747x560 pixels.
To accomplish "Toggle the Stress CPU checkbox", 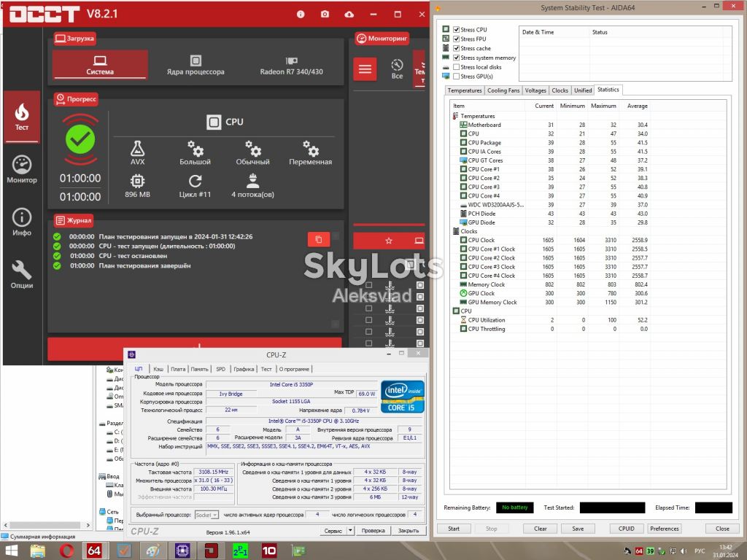I will pyautogui.click(x=457, y=29).
